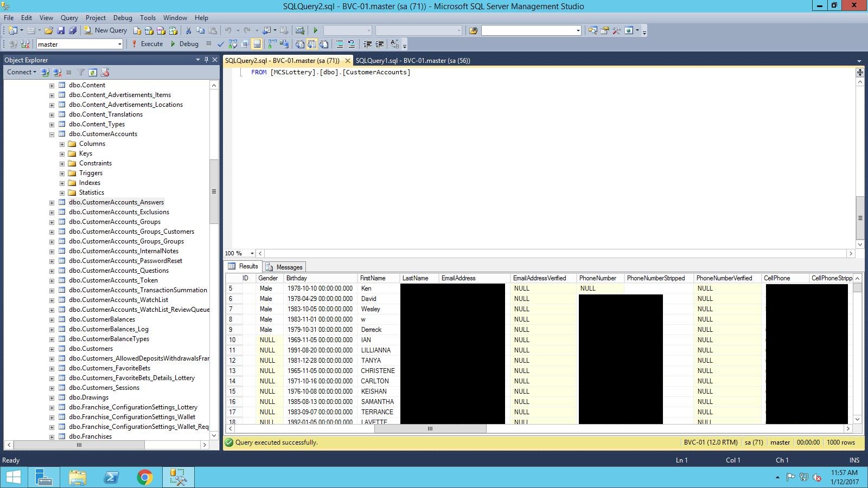Image resolution: width=868 pixels, height=488 pixels.
Task: Open the master database dropdown
Action: tap(119, 44)
